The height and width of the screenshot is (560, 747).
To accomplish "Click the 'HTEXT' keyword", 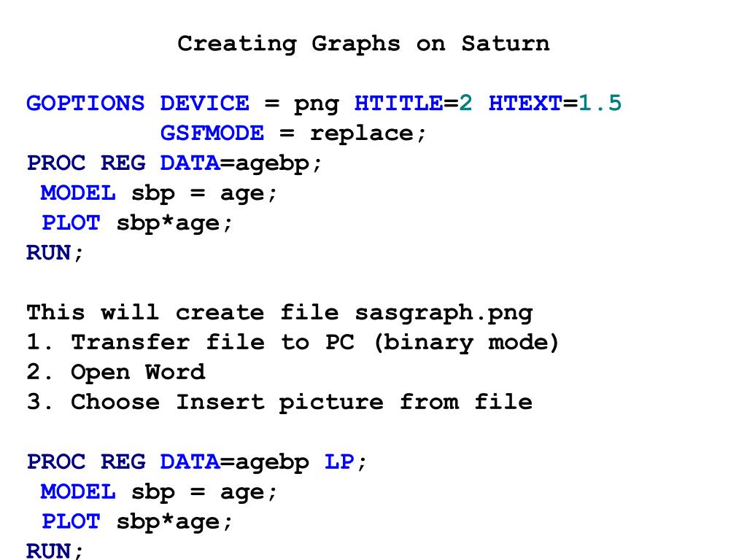I will click(525, 104).
